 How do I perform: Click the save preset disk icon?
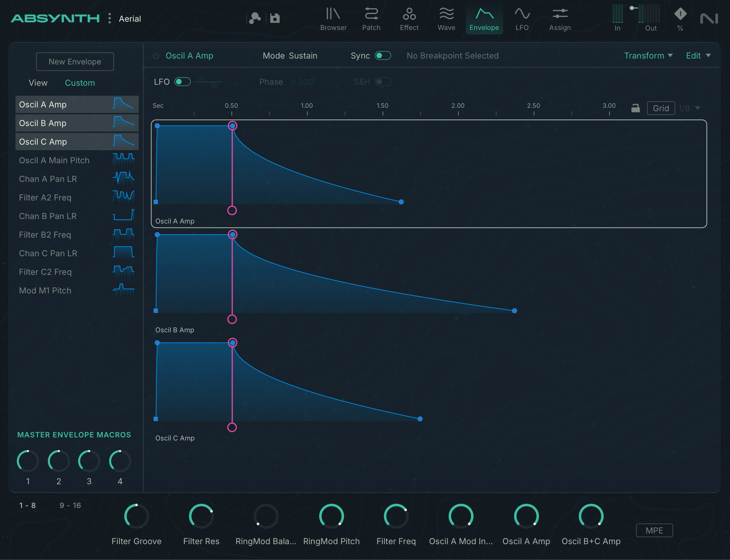(x=275, y=18)
